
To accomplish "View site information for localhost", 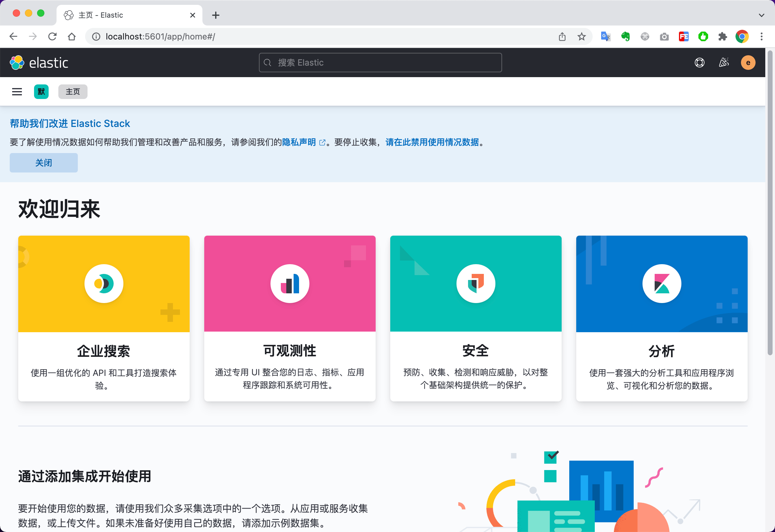I will tap(96, 37).
